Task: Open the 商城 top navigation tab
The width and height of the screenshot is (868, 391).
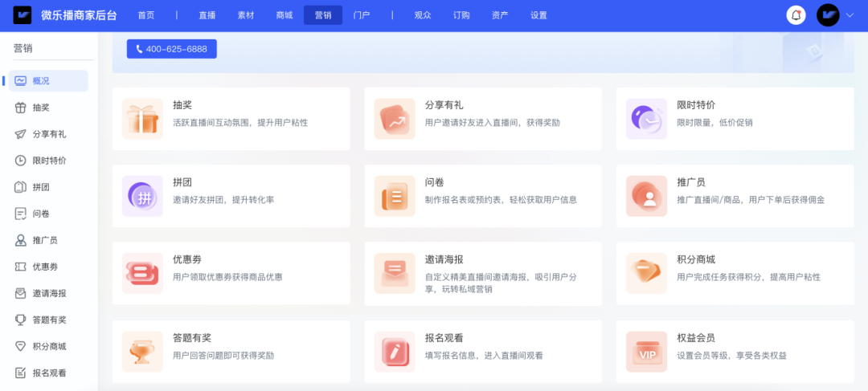Action: 285,15
